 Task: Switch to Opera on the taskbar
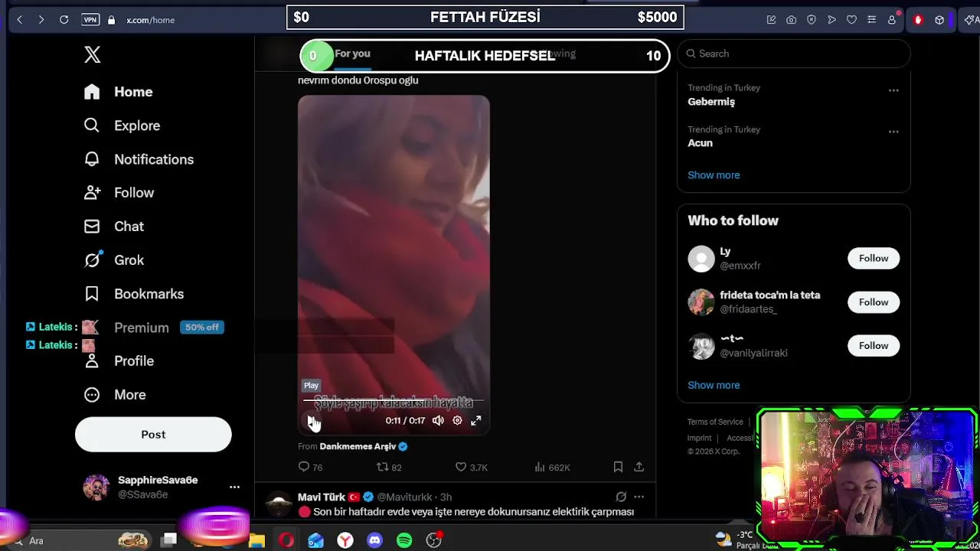[x=286, y=540]
